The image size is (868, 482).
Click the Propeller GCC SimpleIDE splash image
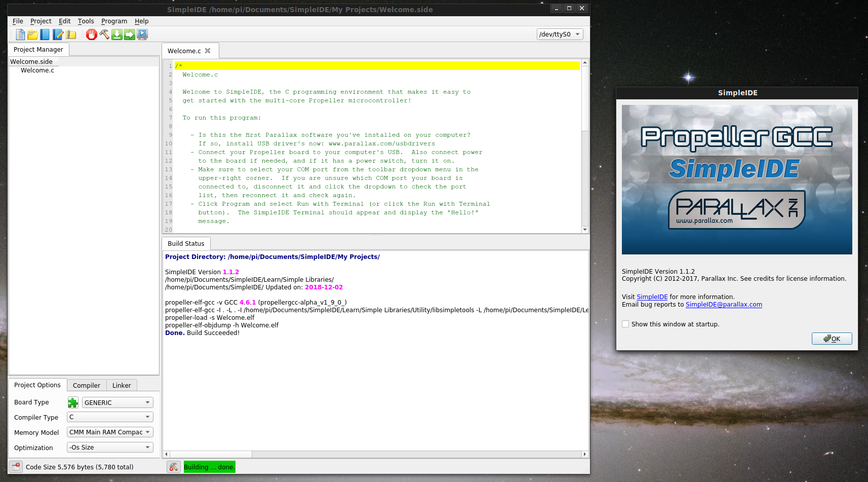[737, 179]
